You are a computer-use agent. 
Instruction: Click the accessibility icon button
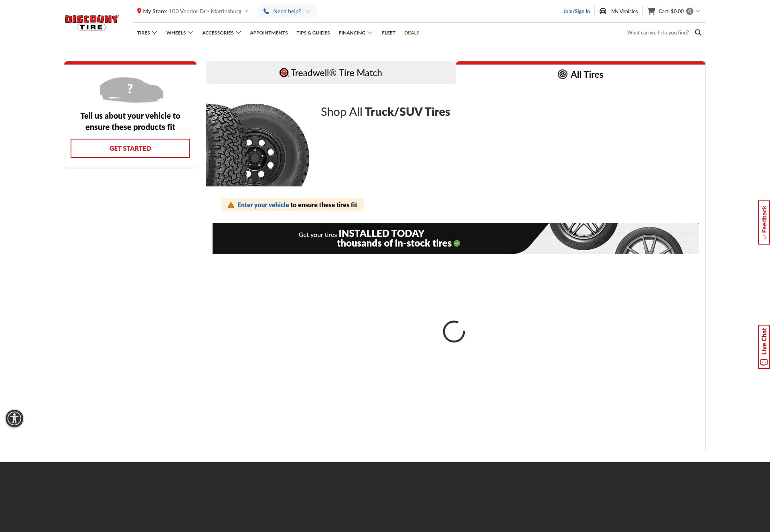[14, 419]
